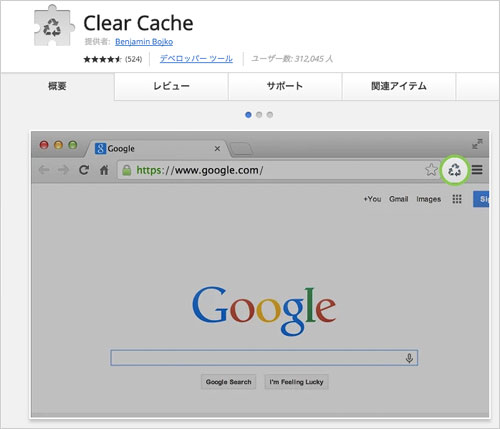
Task: Click the +You link
Action: pos(372,199)
